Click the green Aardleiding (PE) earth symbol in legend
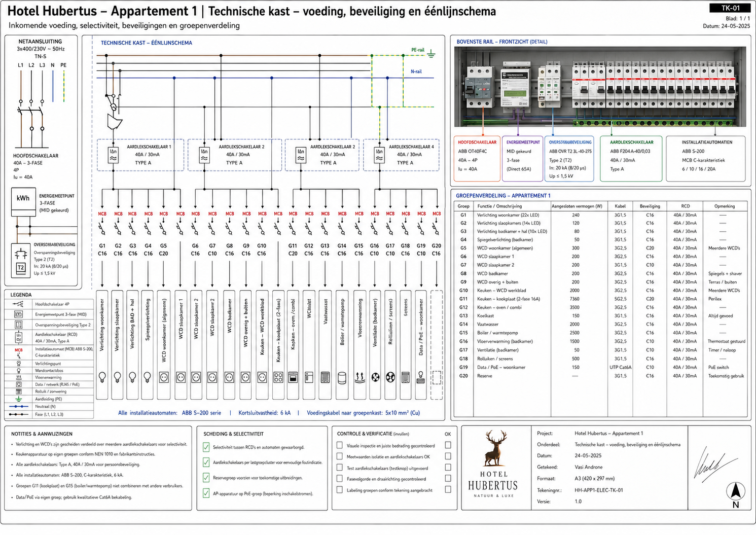 tap(19, 399)
